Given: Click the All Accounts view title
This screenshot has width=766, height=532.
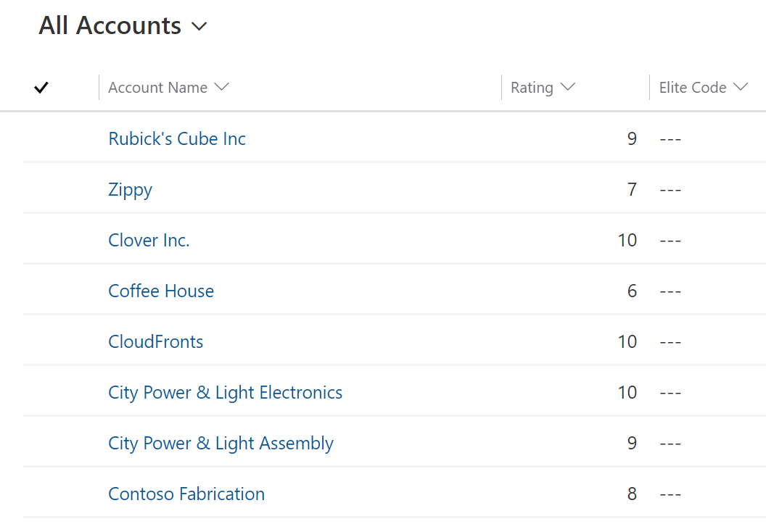Looking at the screenshot, I should pyautogui.click(x=110, y=26).
